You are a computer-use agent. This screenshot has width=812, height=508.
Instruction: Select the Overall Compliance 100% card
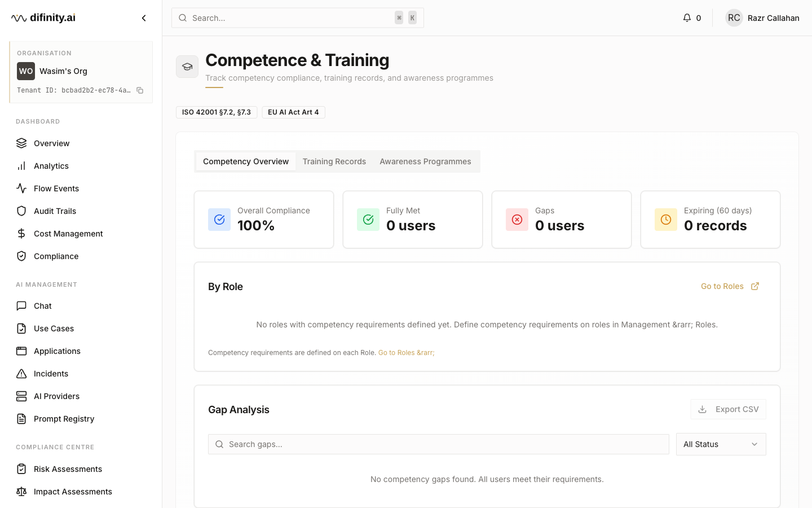click(x=264, y=220)
